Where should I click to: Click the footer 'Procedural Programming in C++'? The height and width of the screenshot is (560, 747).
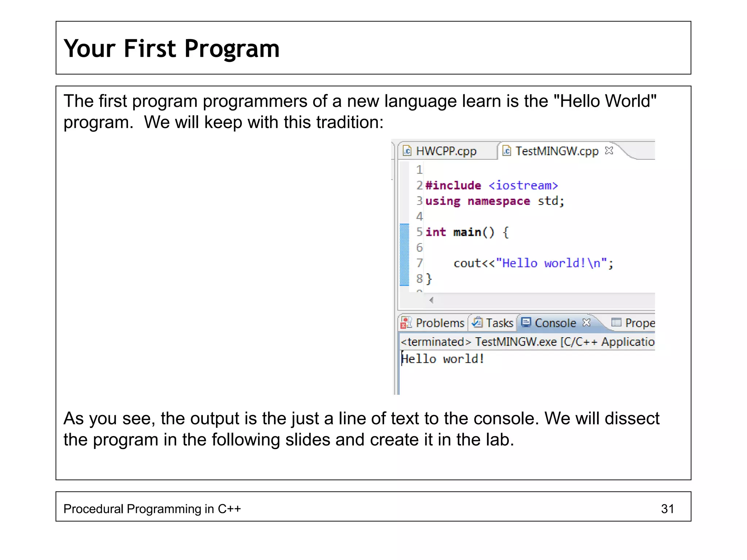coord(152,509)
